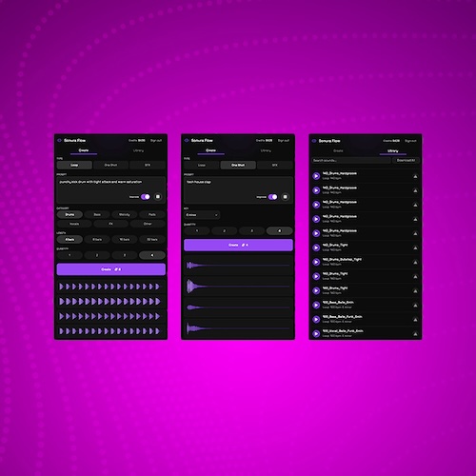Play the 140_Drums_Dubstep_Tight sound
Image resolution: width=476 pixels, height=476 pixels.
(x=316, y=262)
